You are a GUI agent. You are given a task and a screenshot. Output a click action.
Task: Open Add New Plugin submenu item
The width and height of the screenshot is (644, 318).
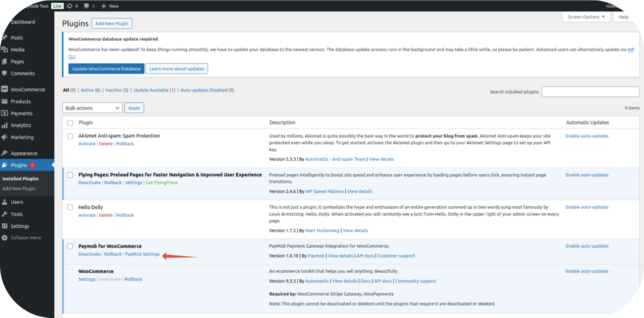[19, 188]
